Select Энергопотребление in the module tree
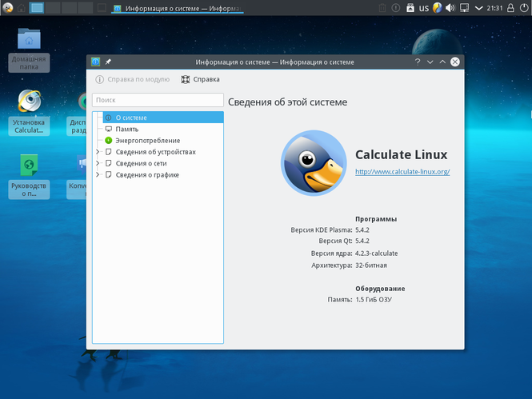 (x=147, y=141)
